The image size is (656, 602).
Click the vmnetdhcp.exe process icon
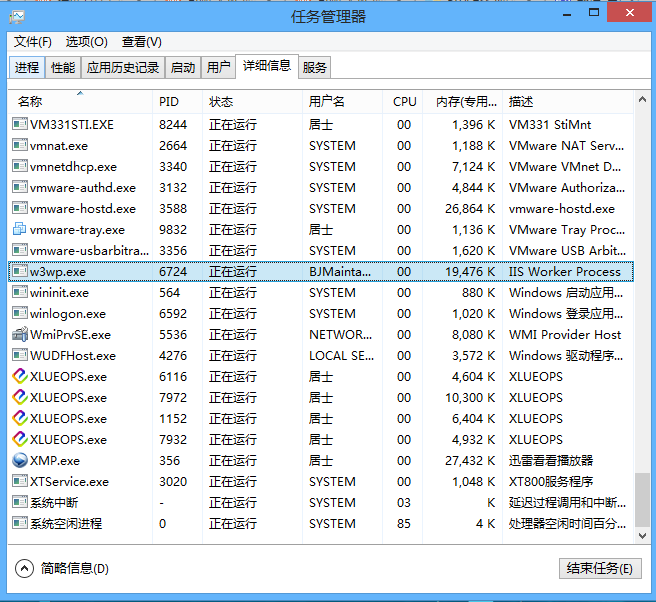[20, 166]
